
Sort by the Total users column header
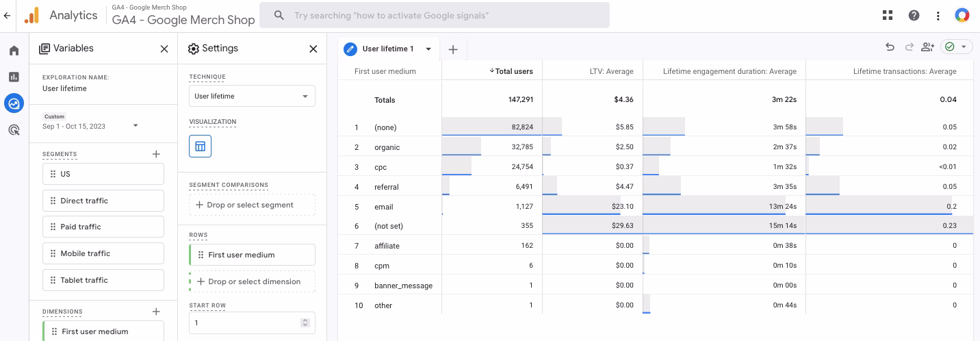[x=513, y=71]
